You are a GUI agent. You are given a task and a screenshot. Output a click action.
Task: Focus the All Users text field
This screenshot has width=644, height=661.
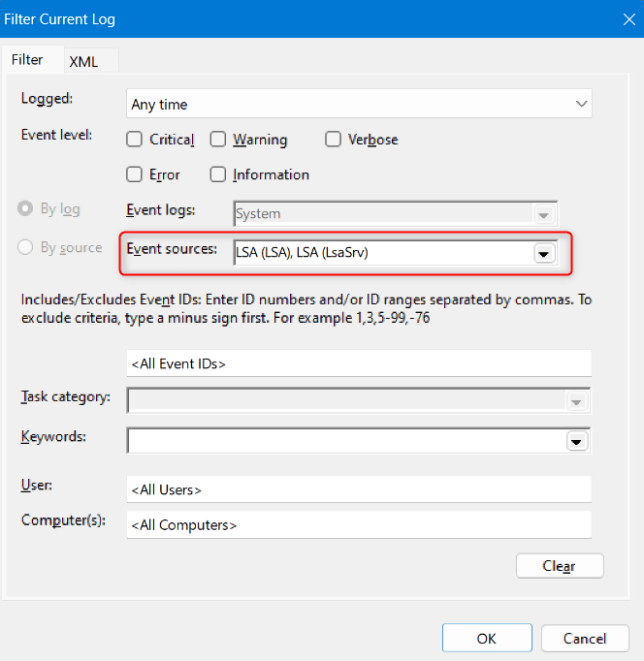click(359, 489)
